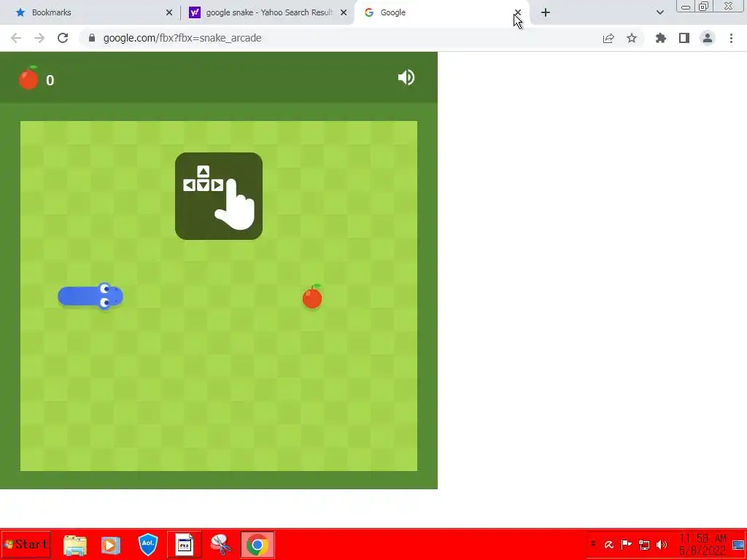The image size is (747, 560).
Task: Restore down the Chrome window
Action: [x=703, y=6]
